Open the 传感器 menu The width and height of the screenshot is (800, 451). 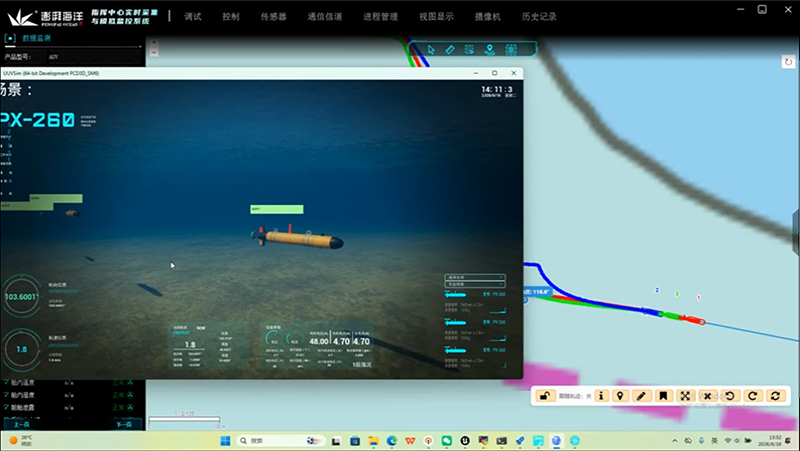[273, 17]
